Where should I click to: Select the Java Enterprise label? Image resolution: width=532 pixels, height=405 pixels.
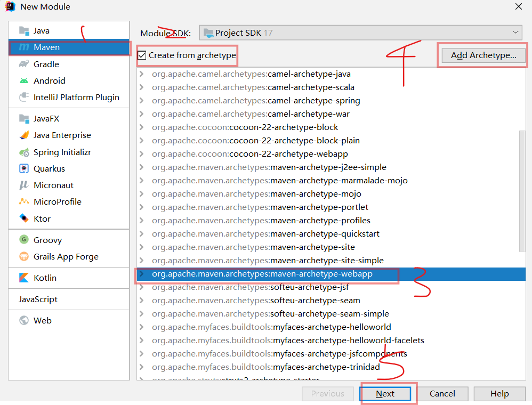point(62,135)
